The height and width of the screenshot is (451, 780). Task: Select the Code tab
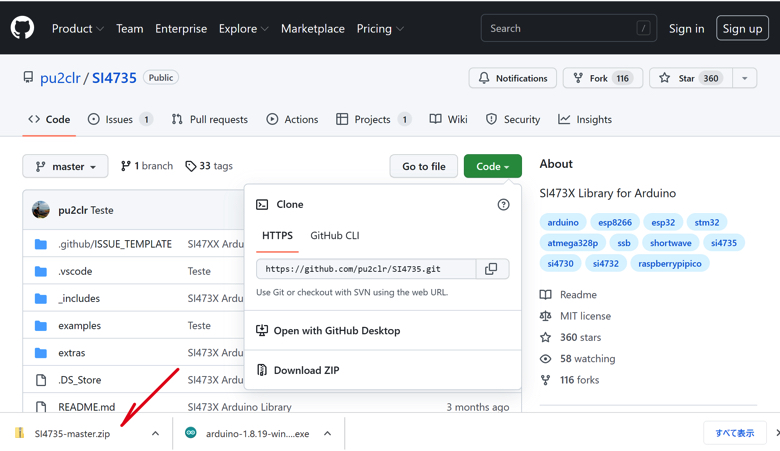[x=49, y=119]
